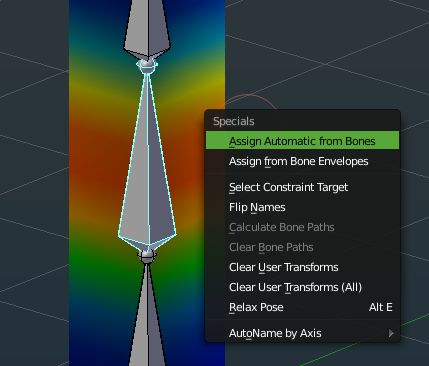Choose Clear User Transforms
Viewport: 429px width, 366px height.
(302, 267)
